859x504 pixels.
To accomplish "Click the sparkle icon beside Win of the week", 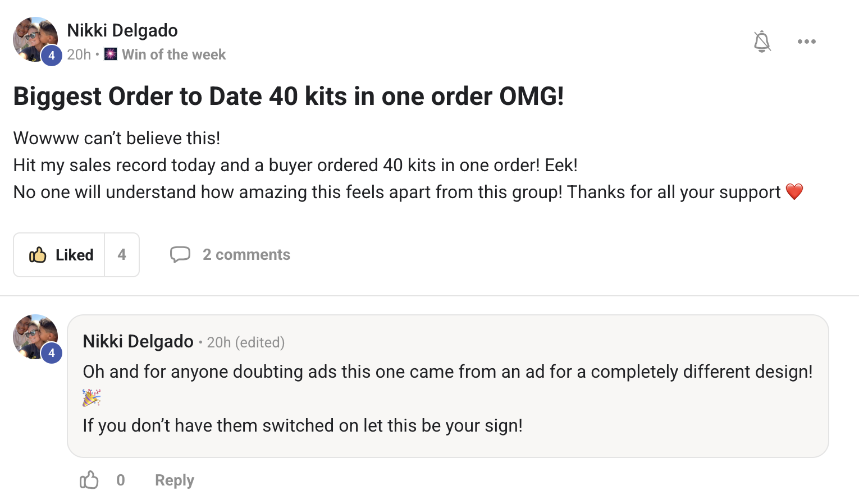I will [x=111, y=54].
